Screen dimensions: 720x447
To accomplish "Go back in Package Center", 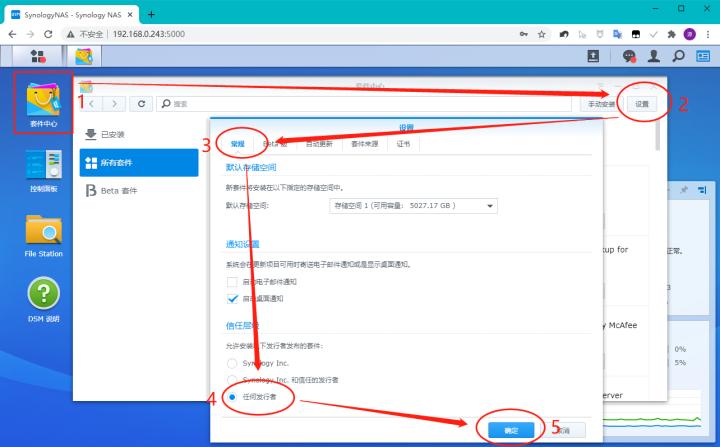I will (x=92, y=104).
